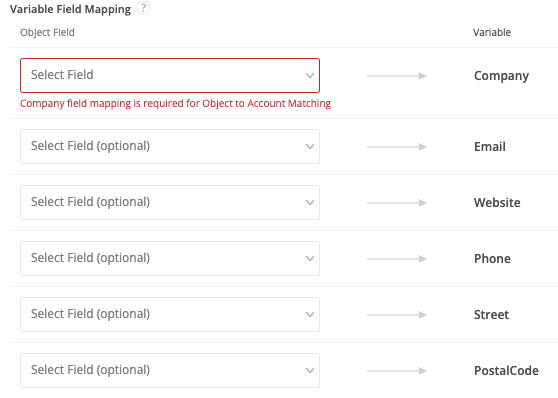This screenshot has height=398, width=558.
Task: Click the help question mark icon
Action: tap(143, 8)
